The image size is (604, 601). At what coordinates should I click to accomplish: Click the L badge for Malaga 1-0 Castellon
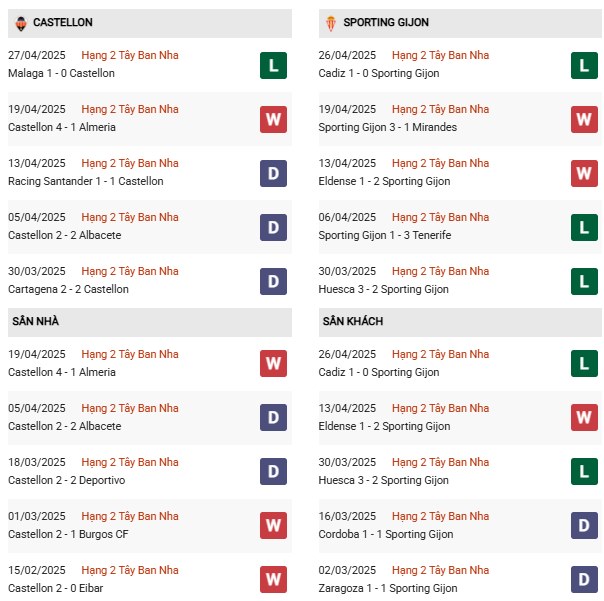click(x=273, y=65)
